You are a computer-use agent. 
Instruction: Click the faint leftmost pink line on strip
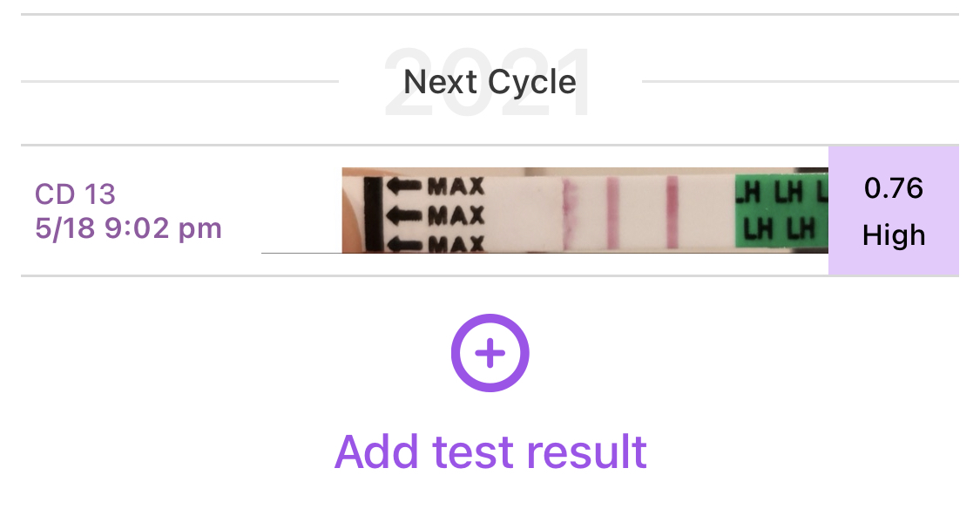click(x=571, y=211)
